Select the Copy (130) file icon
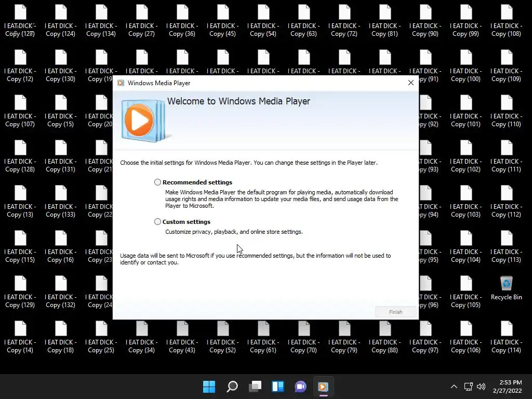This screenshot has width=532, height=399. click(61, 66)
